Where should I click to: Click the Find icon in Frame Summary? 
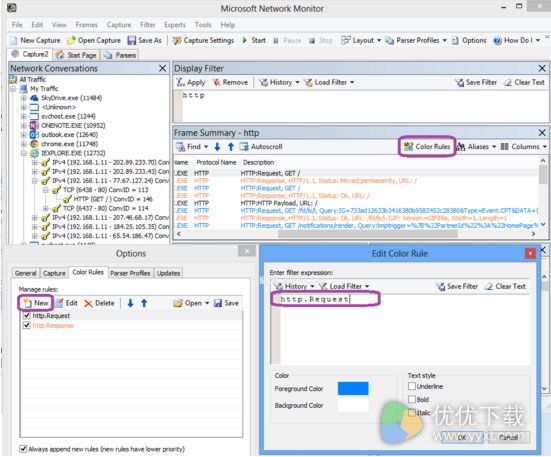[x=180, y=146]
